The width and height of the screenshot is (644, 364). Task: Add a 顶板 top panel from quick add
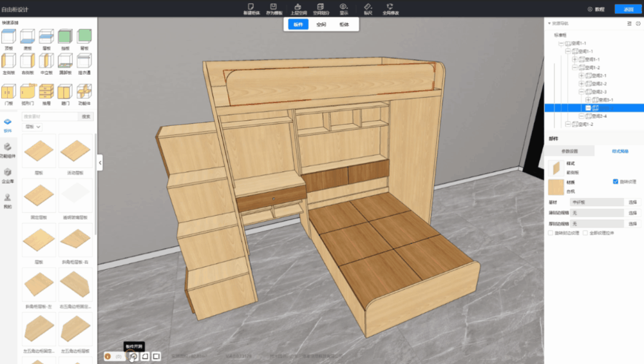pyautogui.click(x=9, y=37)
